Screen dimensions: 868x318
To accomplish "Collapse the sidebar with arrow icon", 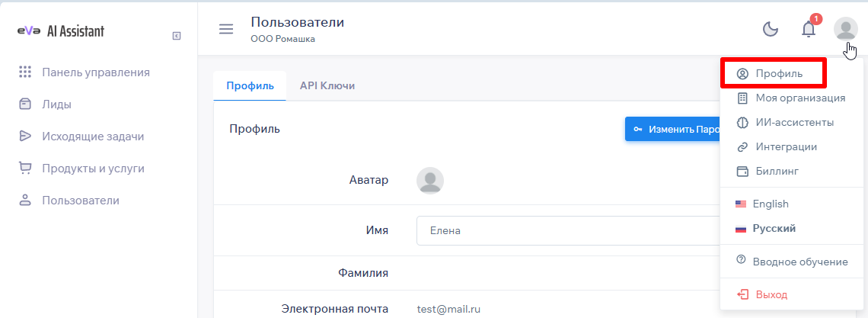I will (x=177, y=35).
